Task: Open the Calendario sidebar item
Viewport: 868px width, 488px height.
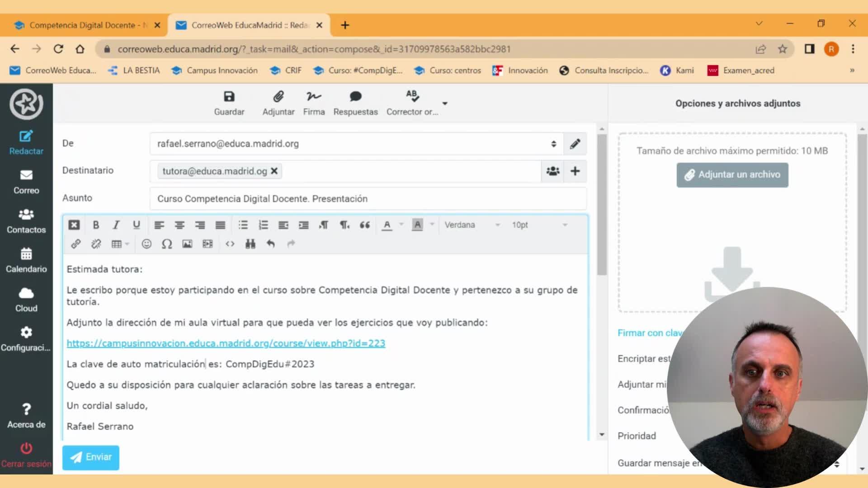Action: pyautogui.click(x=26, y=260)
